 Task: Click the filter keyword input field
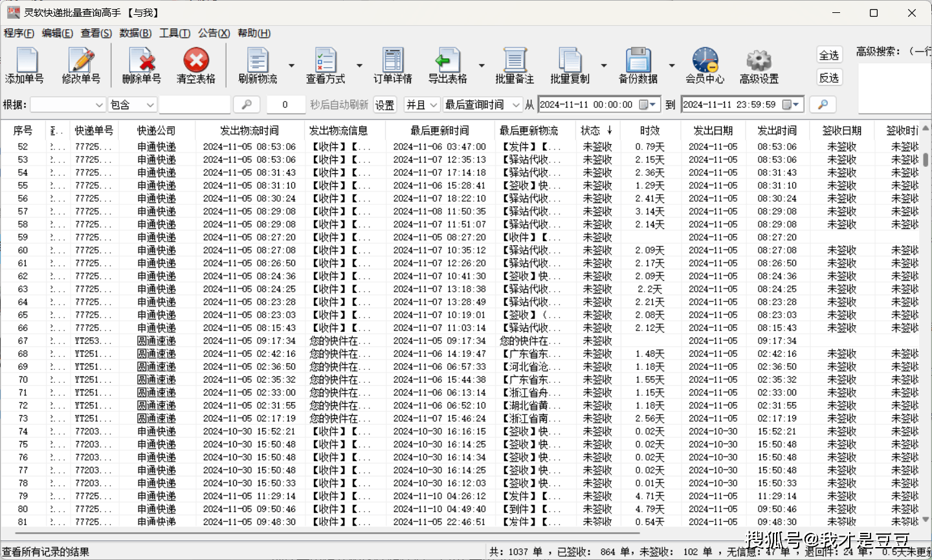tap(195, 105)
